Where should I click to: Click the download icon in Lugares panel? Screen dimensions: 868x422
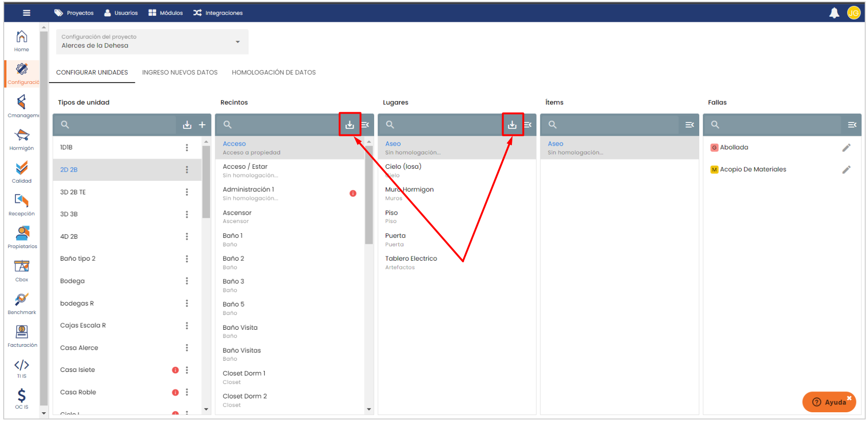coord(512,125)
